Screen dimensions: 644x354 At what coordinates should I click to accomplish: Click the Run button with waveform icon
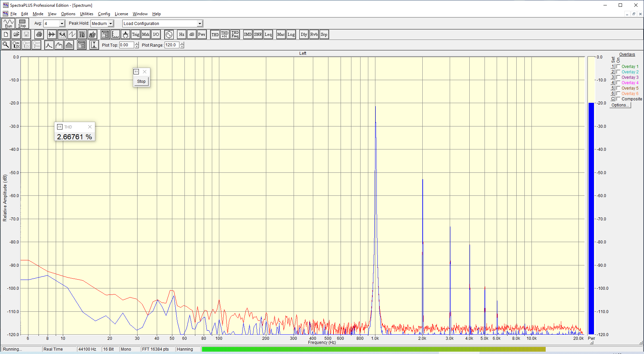[x=8, y=23]
